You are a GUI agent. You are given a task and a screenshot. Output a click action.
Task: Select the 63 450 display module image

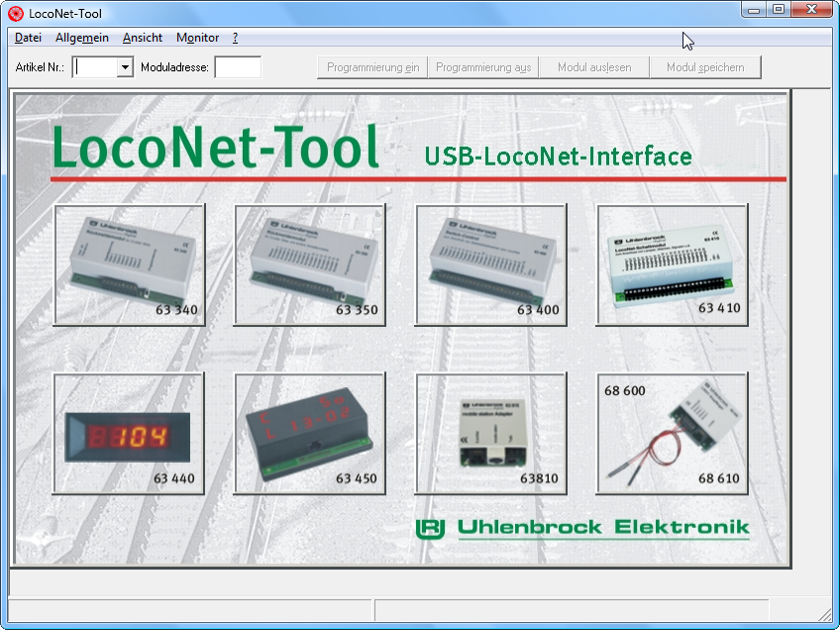point(310,434)
